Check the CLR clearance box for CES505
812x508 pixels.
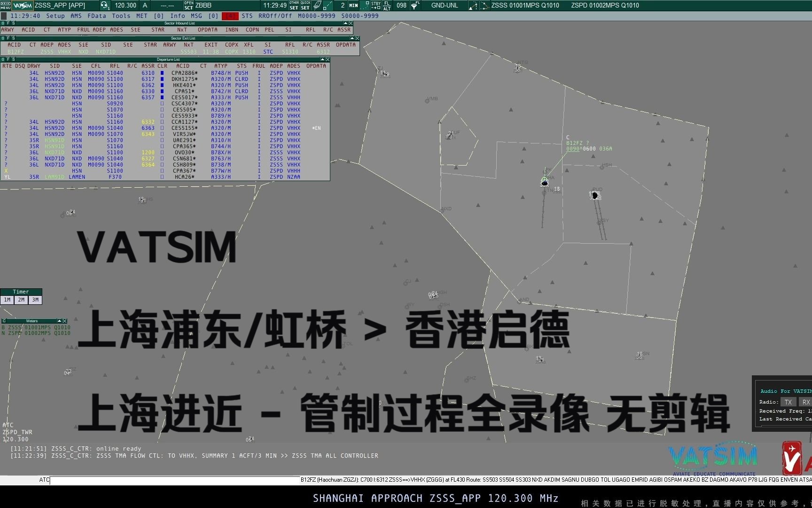pyautogui.click(x=162, y=110)
